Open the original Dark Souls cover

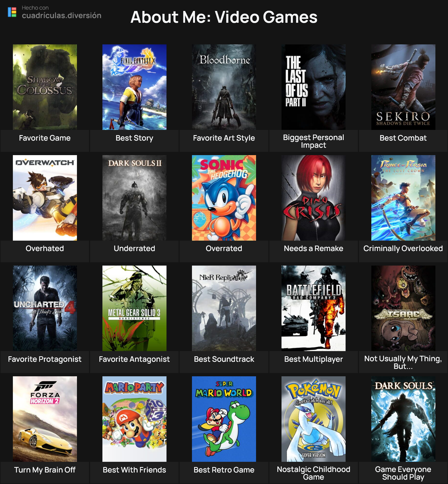(403, 419)
